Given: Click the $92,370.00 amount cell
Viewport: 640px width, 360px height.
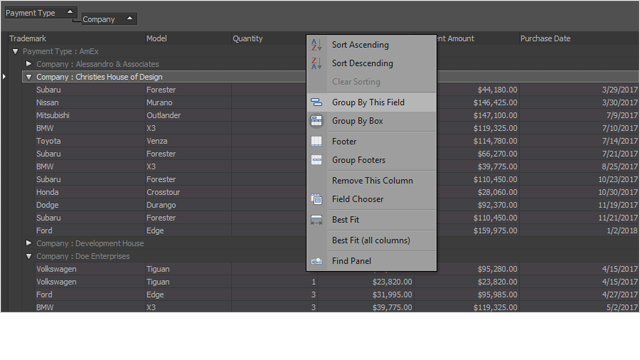Looking at the screenshot, I should [x=478, y=205].
